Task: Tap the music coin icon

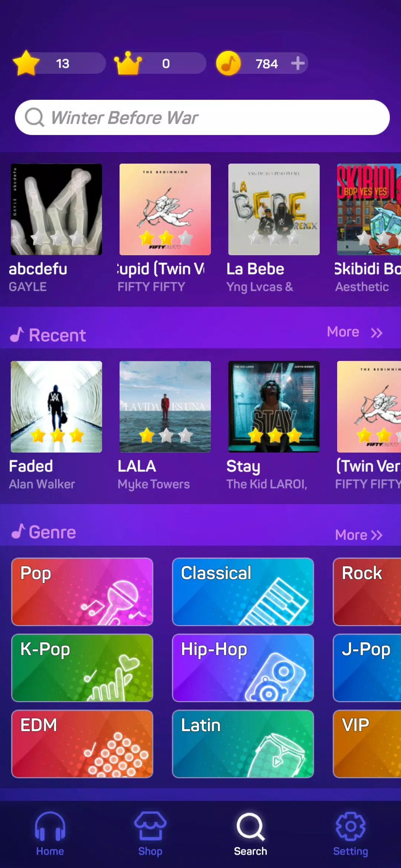Action: point(228,63)
